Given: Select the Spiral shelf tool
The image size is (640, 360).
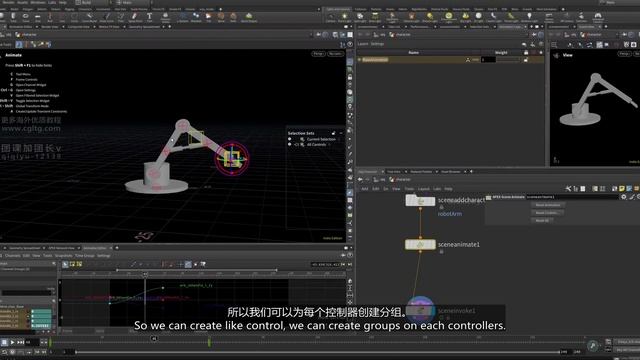Looking at the screenshot, I should point(221,17).
